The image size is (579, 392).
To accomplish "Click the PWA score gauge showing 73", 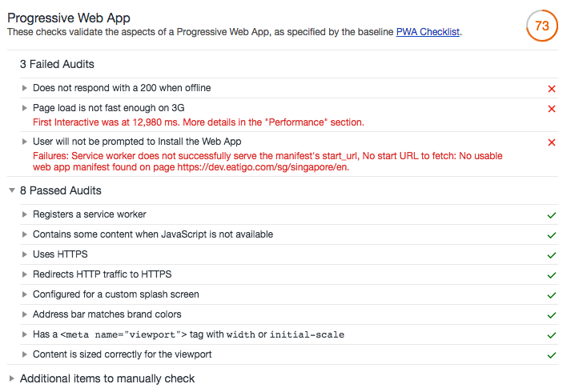I will point(541,26).
